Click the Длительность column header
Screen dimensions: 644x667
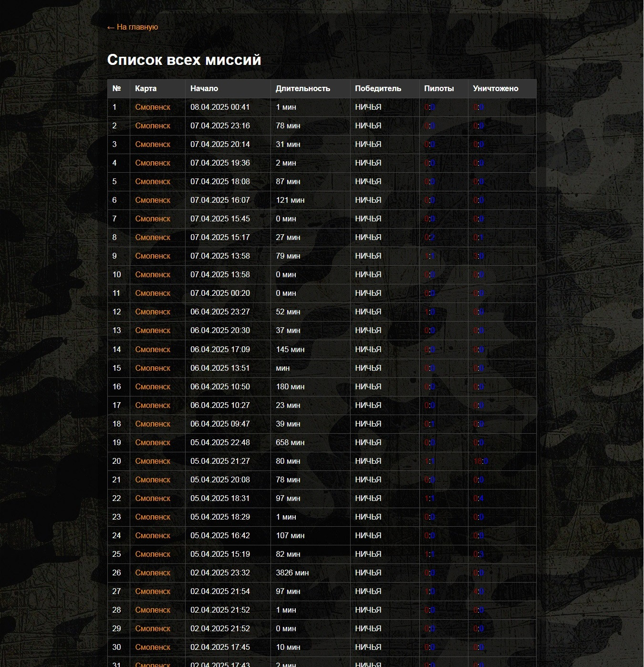[303, 89]
